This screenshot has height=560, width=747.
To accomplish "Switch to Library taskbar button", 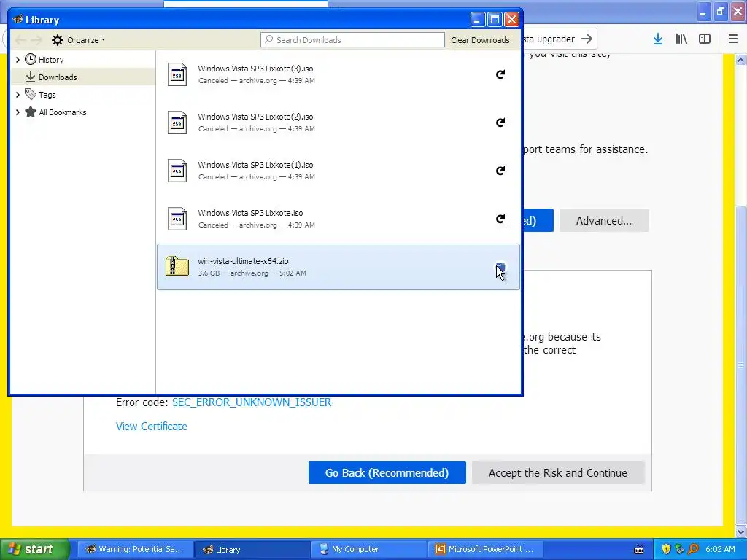I will coord(252,549).
